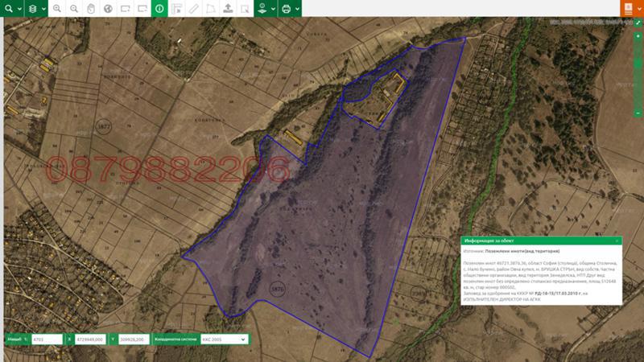Viewport: 644px width, 362px height.
Task: Click the full extent globe icon
Action: coord(108,9)
